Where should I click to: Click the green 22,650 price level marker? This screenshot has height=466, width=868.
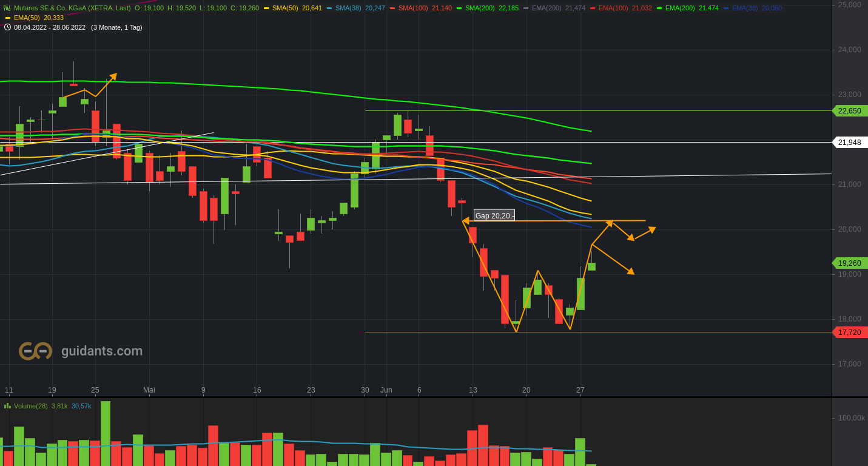coord(849,111)
